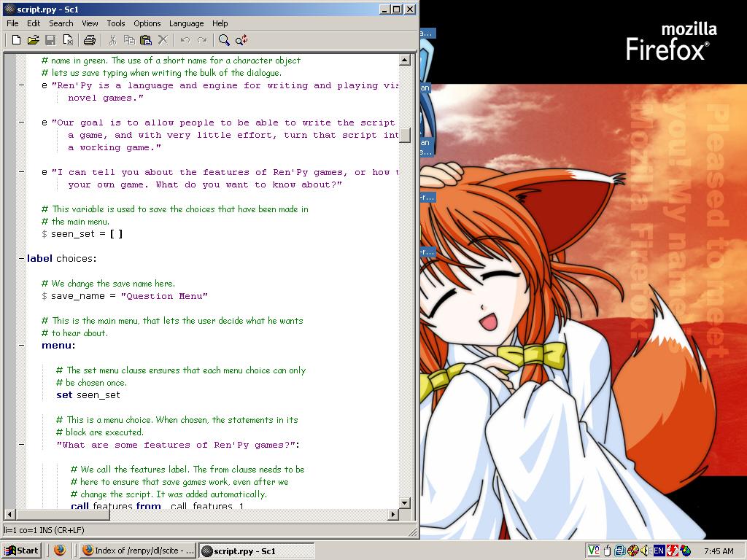Click the text 'novel games."' in the editor
The image size is (747, 560).
(106, 98)
